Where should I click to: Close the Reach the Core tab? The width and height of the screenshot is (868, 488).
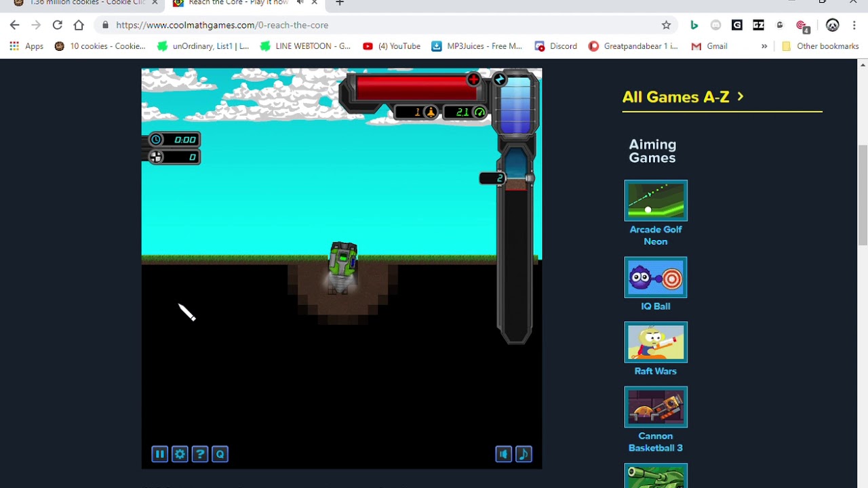[x=315, y=3]
